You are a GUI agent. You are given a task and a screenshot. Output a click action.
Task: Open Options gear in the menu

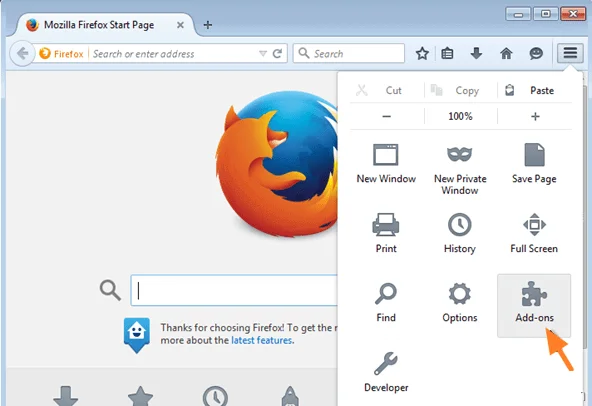pyautogui.click(x=460, y=302)
